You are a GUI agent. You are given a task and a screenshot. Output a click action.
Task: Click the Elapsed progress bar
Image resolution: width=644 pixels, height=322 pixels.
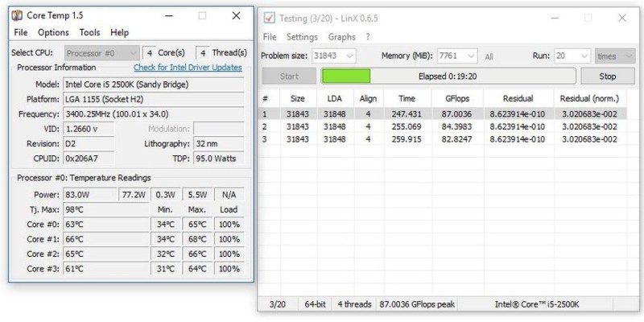pyautogui.click(x=448, y=76)
